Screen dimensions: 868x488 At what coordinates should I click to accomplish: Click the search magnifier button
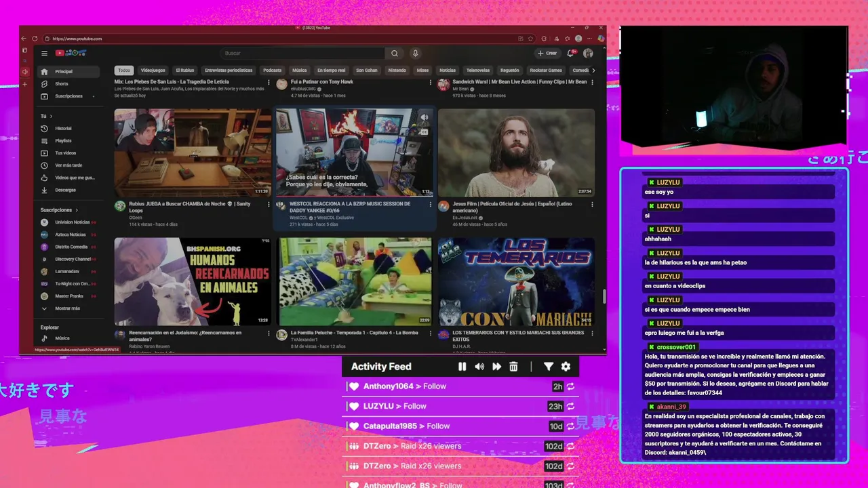pos(395,53)
